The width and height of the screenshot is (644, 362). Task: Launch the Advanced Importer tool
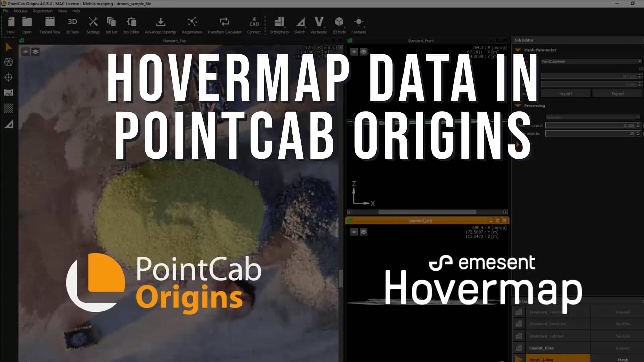[x=161, y=23]
